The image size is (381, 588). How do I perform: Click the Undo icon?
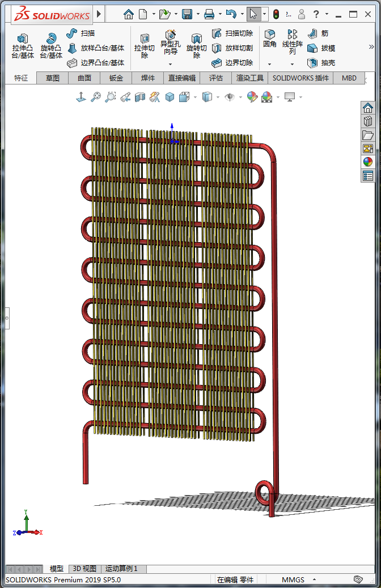pyautogui.click(x=231, y=14)
